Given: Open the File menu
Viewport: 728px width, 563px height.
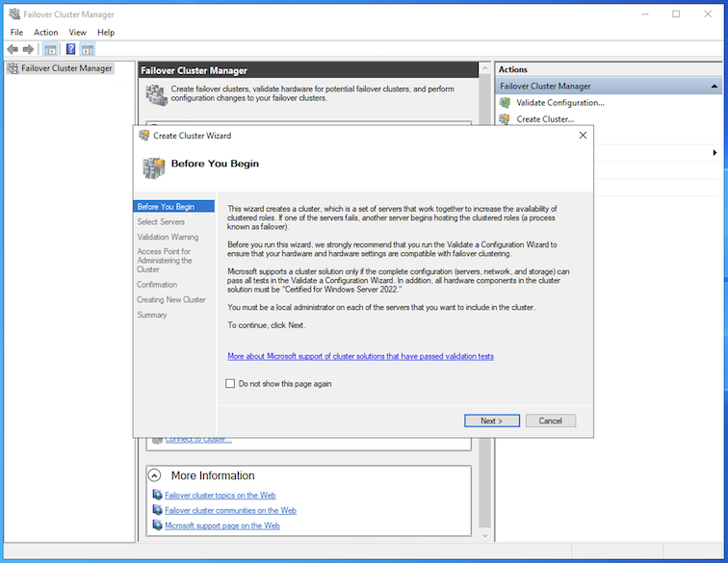Looking at the screenshot, I should click(16, 33).
